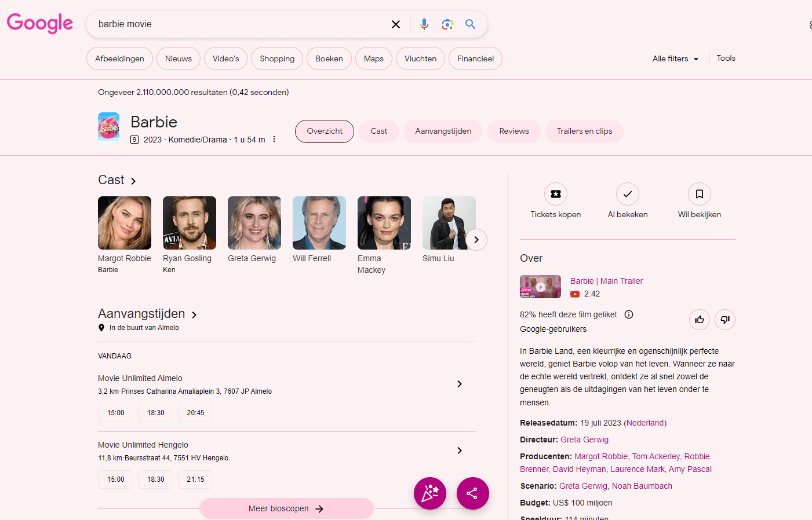The width and height of the screenshot is (812, 520).
Task: Open director Greta Gerwig link
Action: 584,440
